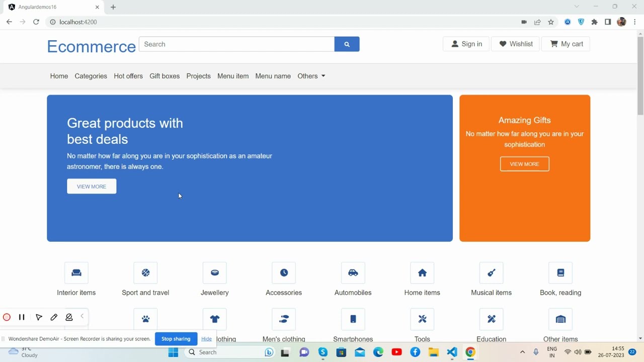Open the Other items category icon

(x=560, y=319)
